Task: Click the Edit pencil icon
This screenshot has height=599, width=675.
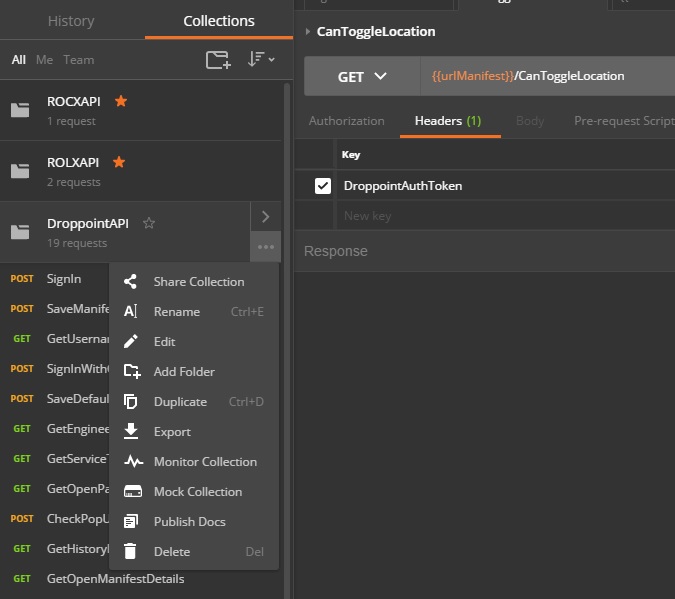Action: click(x=130, y=341)
